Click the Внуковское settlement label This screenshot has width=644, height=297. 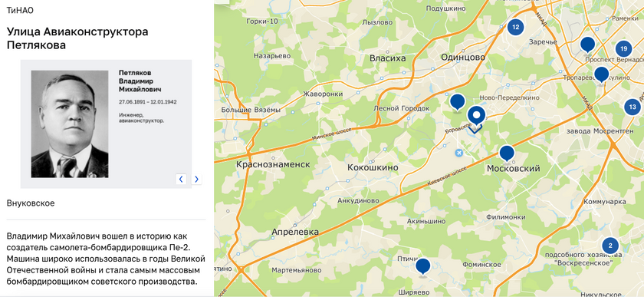pos(31,203)
